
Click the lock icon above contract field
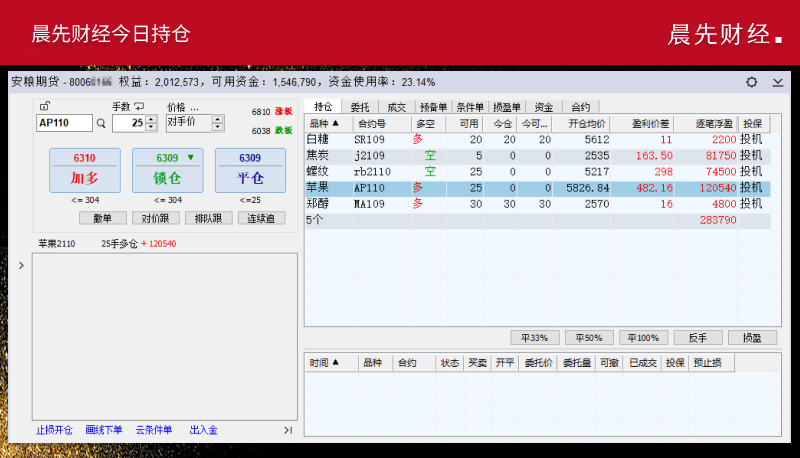click(44, 106)
